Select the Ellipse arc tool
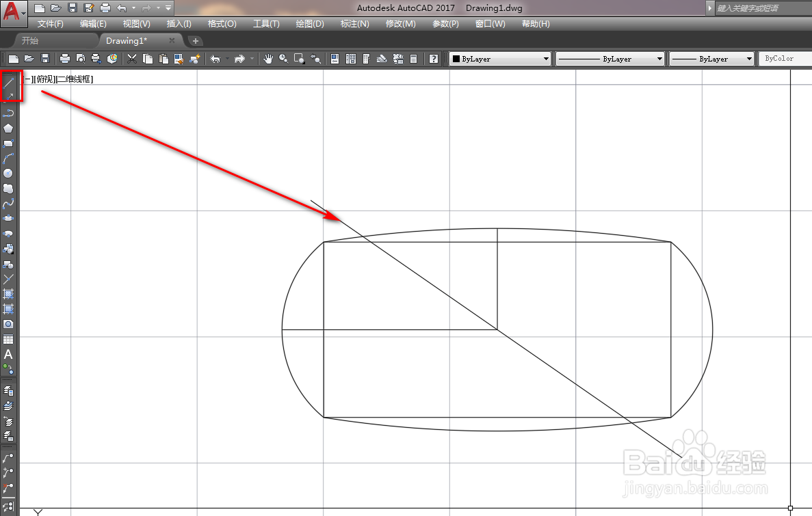The height and width of the screenshot is (516, 812). pyautogui.click(x=8, y=234)
